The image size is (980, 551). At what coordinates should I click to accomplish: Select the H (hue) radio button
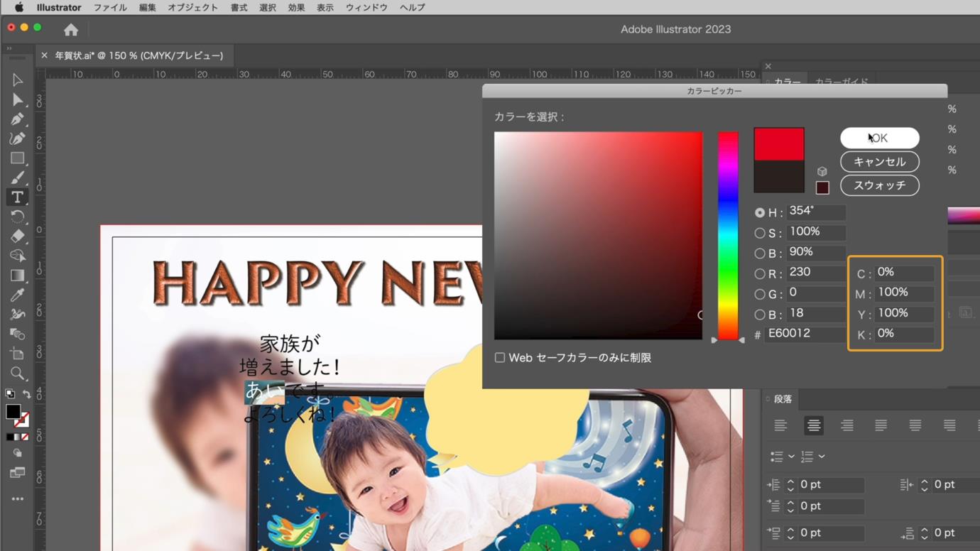[760, 212]
